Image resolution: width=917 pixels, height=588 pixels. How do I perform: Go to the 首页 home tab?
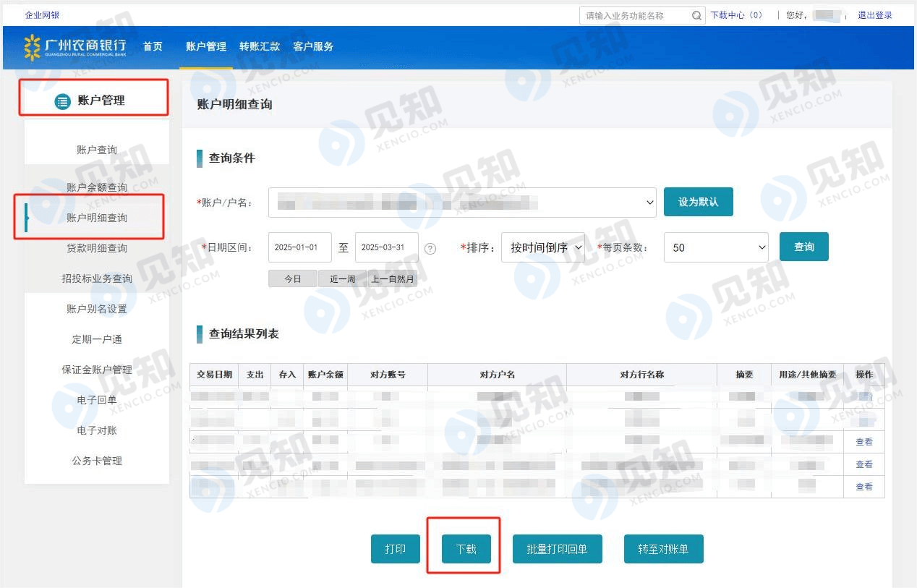click(x=153, y=46)
